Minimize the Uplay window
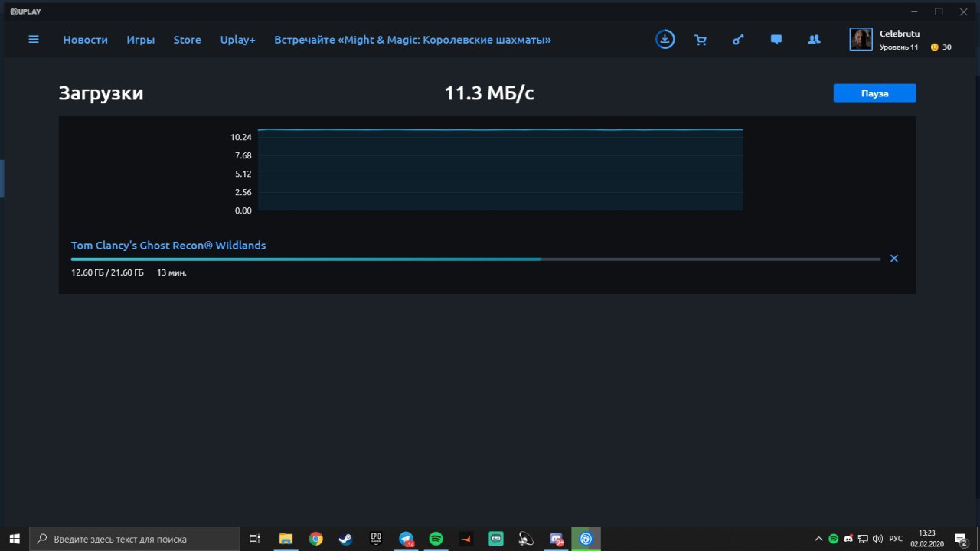This screenshot has height=551, width=980. point(914,11)
